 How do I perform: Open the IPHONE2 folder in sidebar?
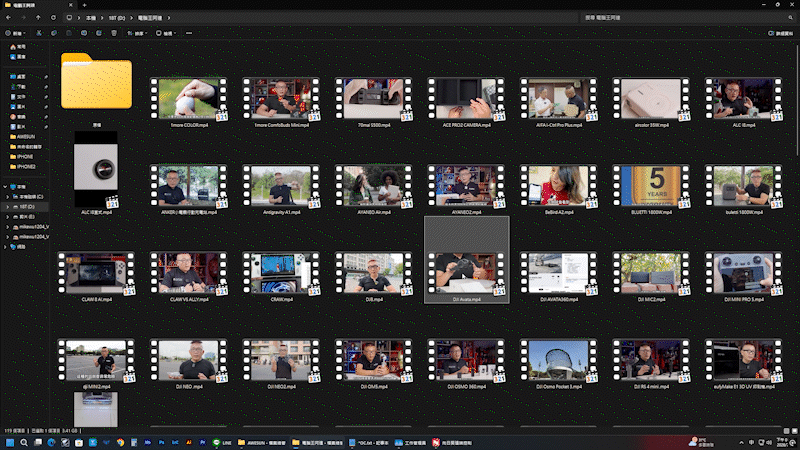click(x=22, y=166)
